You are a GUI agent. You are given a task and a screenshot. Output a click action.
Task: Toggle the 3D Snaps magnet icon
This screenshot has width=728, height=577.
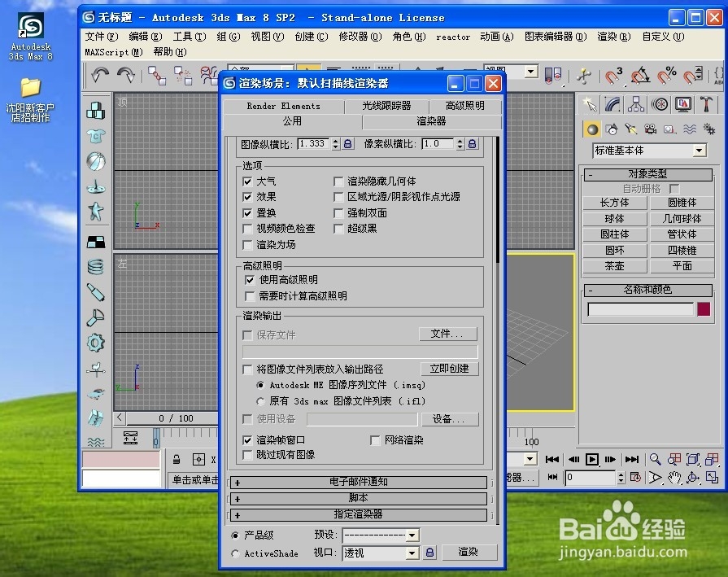pyautogui.click(x=613, y=75)
